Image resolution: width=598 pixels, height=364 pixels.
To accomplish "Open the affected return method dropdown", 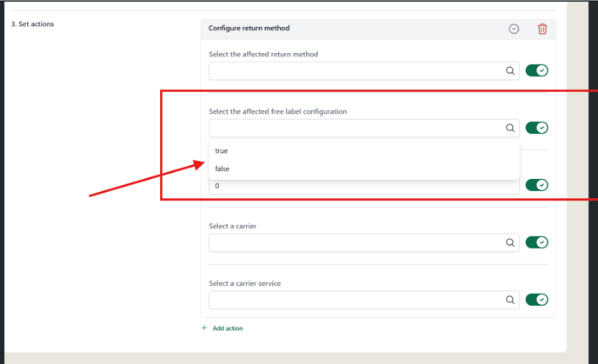I will 364,71.
